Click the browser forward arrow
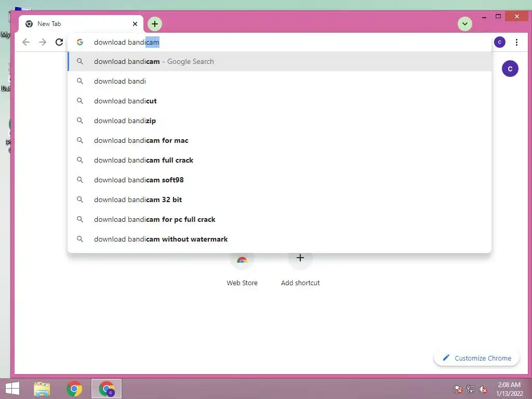Image resolution: width=532 pixels, height=399 pixels. [43, 42]
